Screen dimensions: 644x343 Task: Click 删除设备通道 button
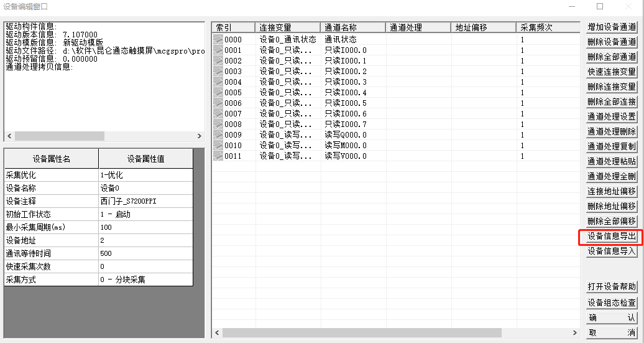pyautogui.click(x=612, y=42)
